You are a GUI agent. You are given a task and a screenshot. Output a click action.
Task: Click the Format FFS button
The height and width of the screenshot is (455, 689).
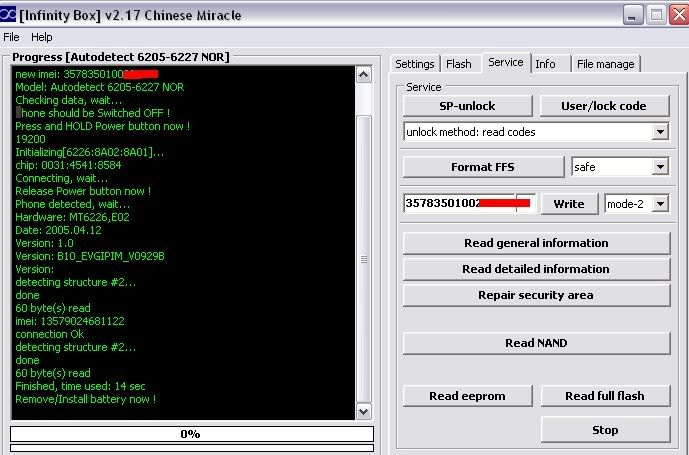click(x=483, y=167)
